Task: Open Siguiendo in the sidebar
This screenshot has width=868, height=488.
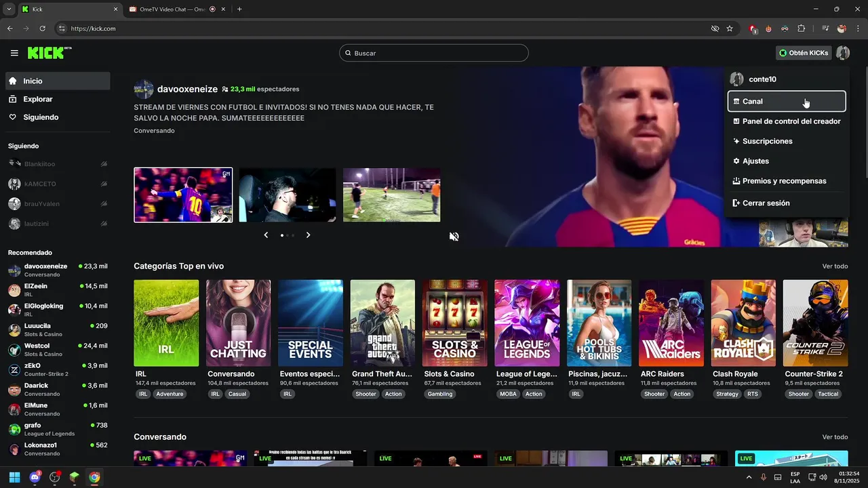Action: [58, 117]
